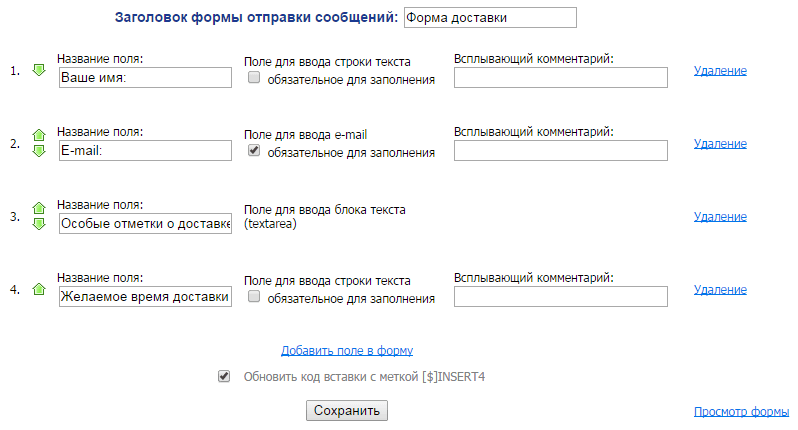Viewport: 798px width, 430px height.
Task: Delete field 3 using its 'Удаление' link
Action: pyautogui.click(x=720, y=216)
